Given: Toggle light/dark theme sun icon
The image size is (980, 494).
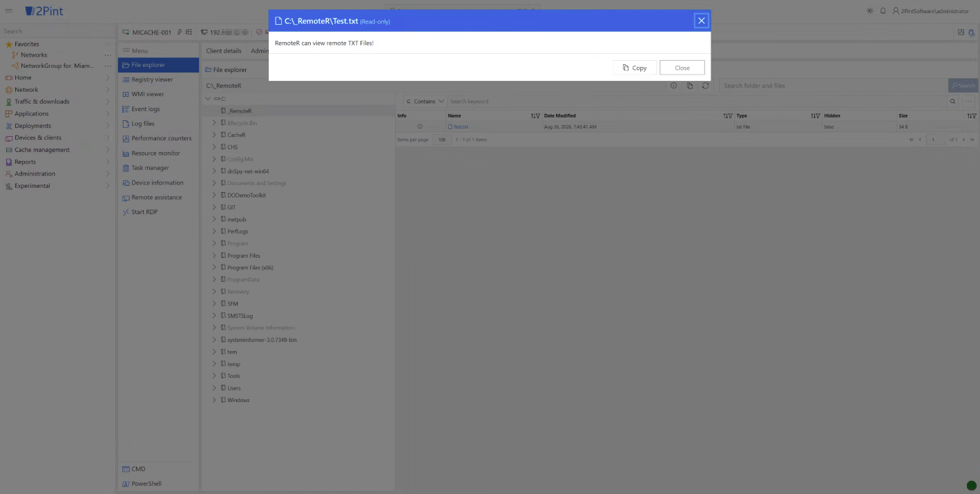Looking at the screenshot, I should [869, 11].
